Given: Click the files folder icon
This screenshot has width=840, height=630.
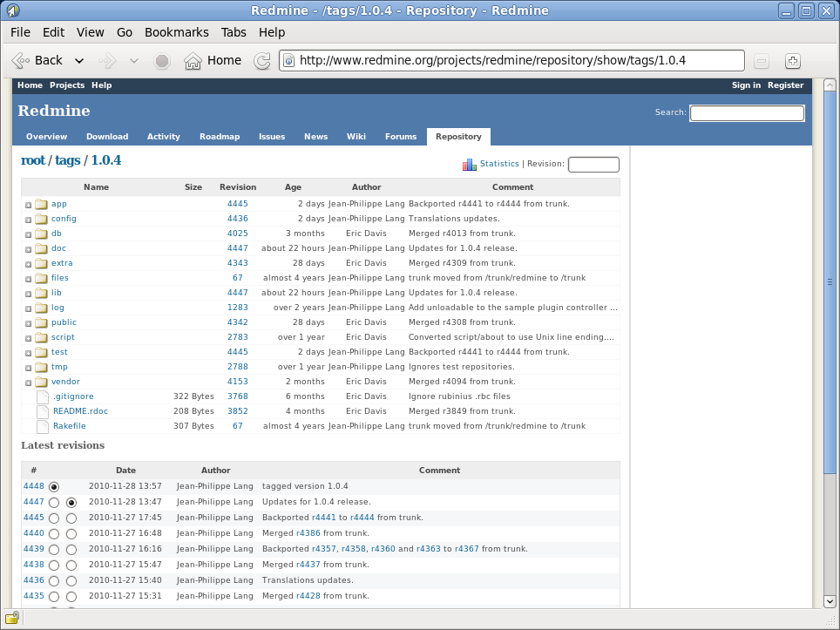Looking at the screenshot, I should click(x=41, y=278).
